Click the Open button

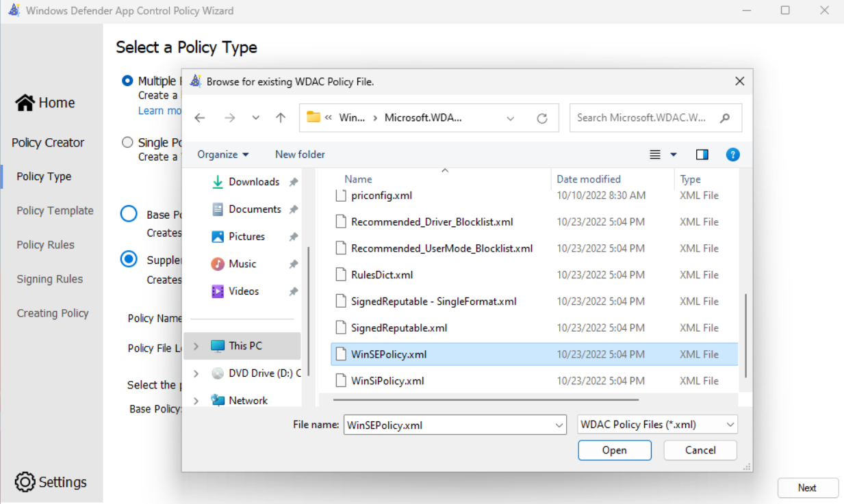click(615, 450)
